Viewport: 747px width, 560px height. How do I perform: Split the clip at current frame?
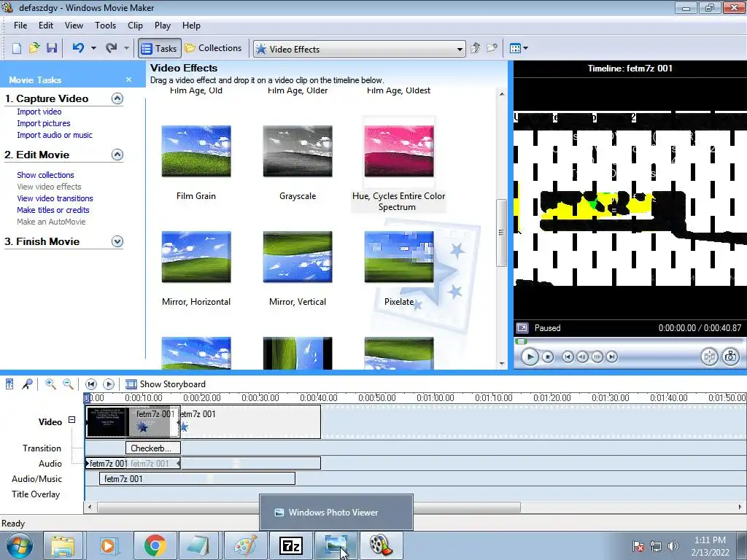pyautogui.click(x=709, y=357)
